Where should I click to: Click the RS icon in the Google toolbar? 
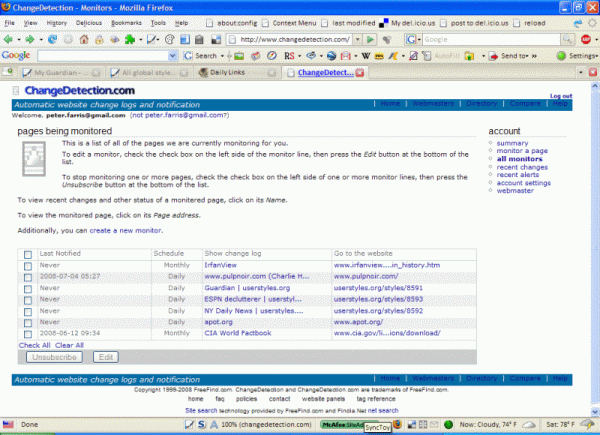click(x=289, y=56)
